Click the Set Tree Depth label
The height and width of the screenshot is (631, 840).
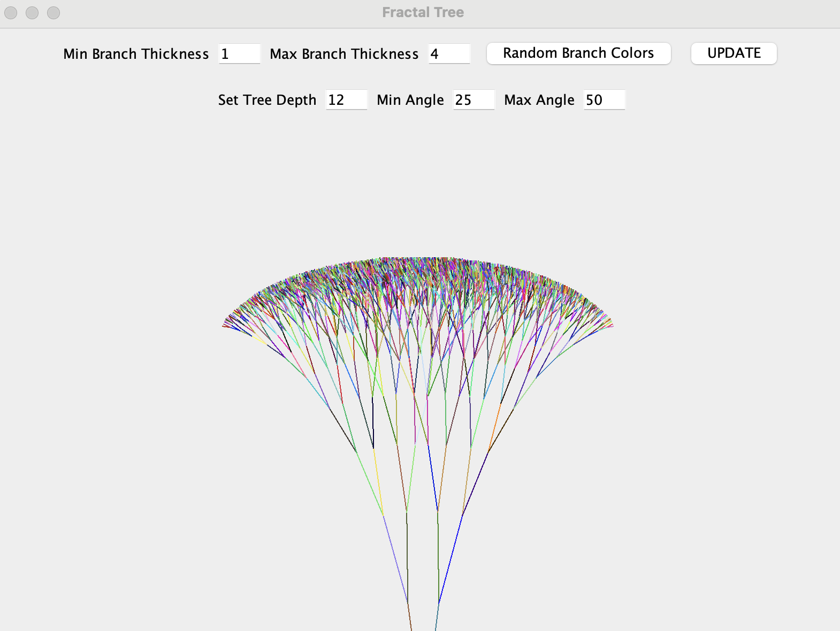267,100
